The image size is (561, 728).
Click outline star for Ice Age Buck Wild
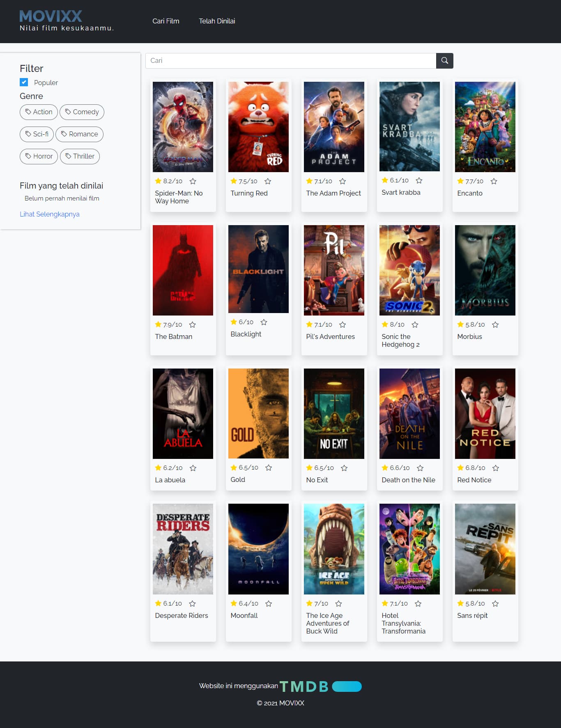338,604
